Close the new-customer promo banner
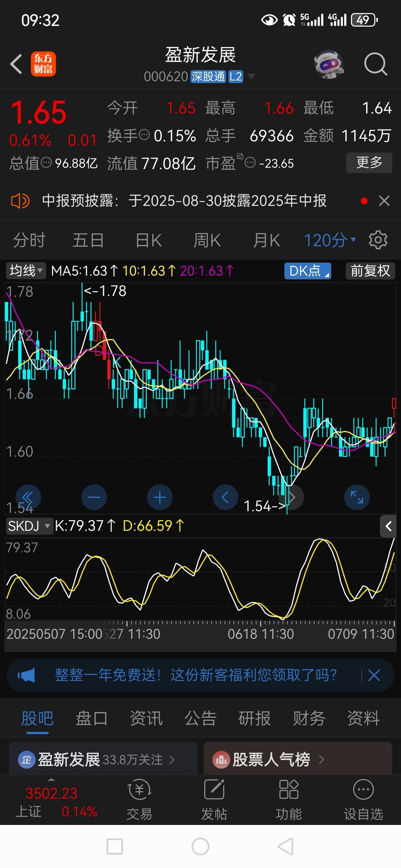The width and height of the screenshot is (401, 868). [x=374, y=675]
